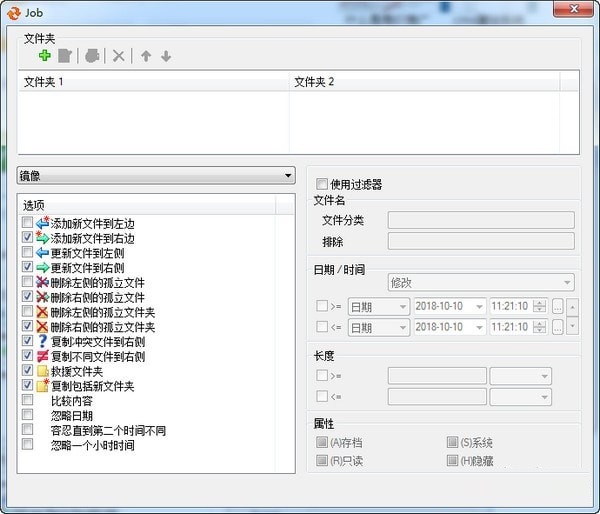Toggle the length <= checkbox
The width and height of the screenshot is (600, 514).
coord(322,396)
